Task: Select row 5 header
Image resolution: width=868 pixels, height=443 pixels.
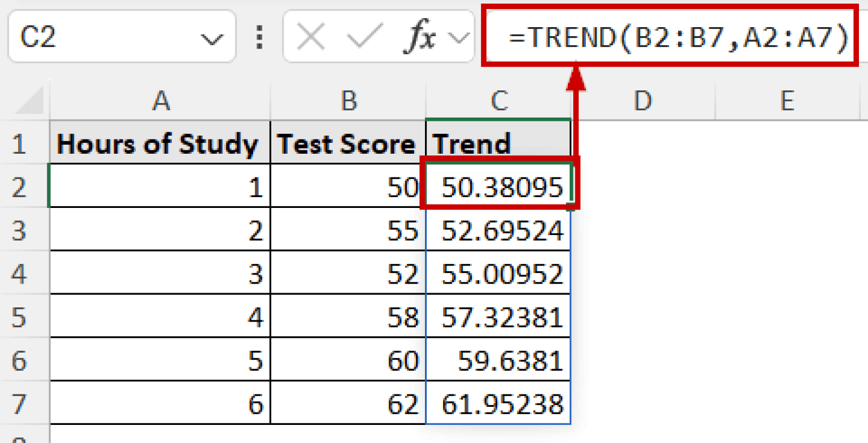Action: pyautogui.click(x=20, y=317)
